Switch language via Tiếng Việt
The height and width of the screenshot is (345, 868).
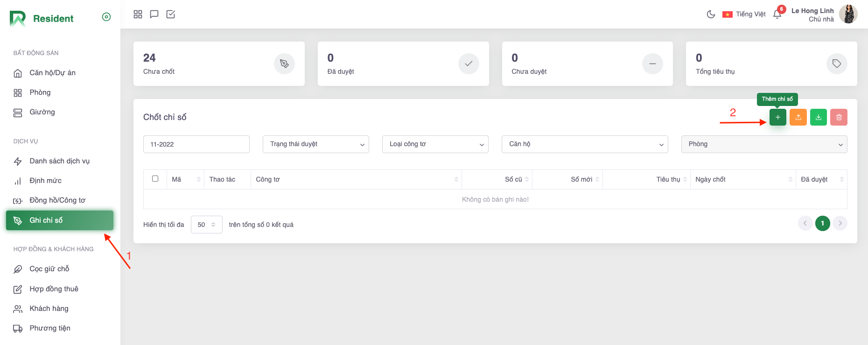744,14
